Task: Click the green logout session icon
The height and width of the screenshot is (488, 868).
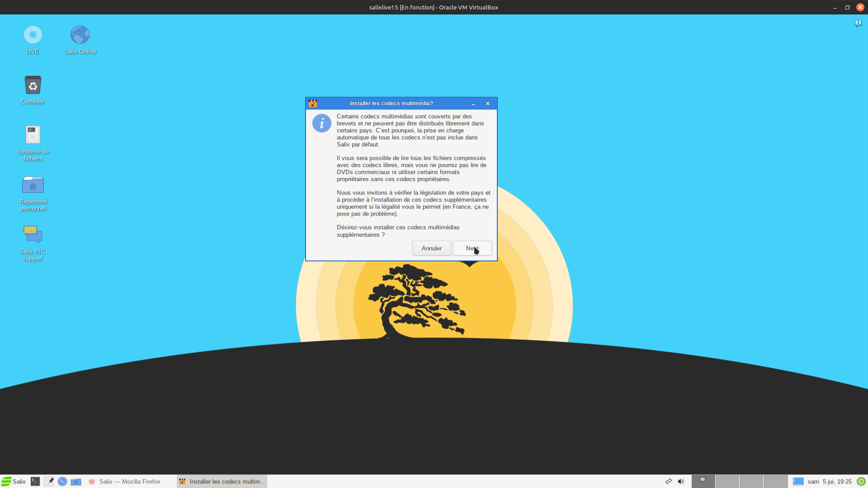Action: pos(861,482)
